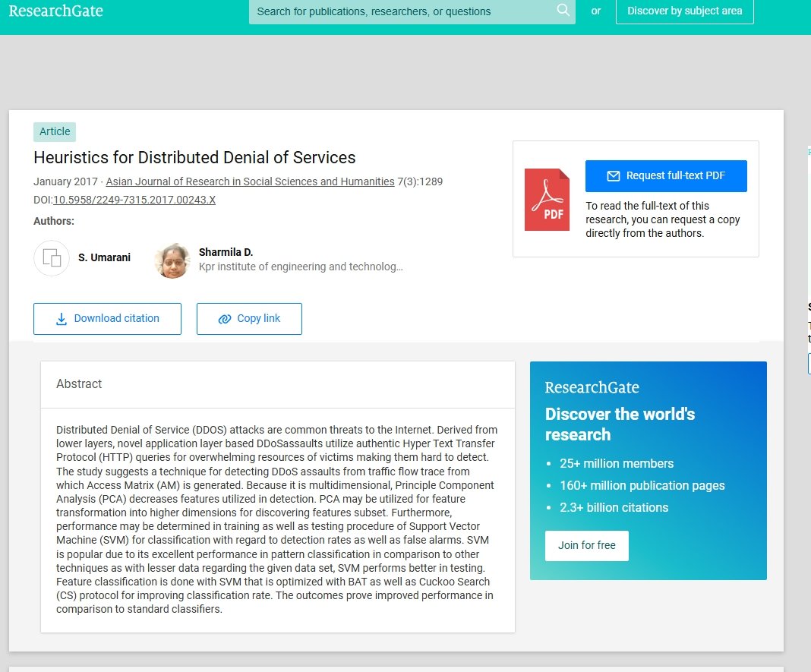This screenshot has width=811, height=672.
Task: Click S. Umarani placeholder avatar icon
Action: point(52,257)
